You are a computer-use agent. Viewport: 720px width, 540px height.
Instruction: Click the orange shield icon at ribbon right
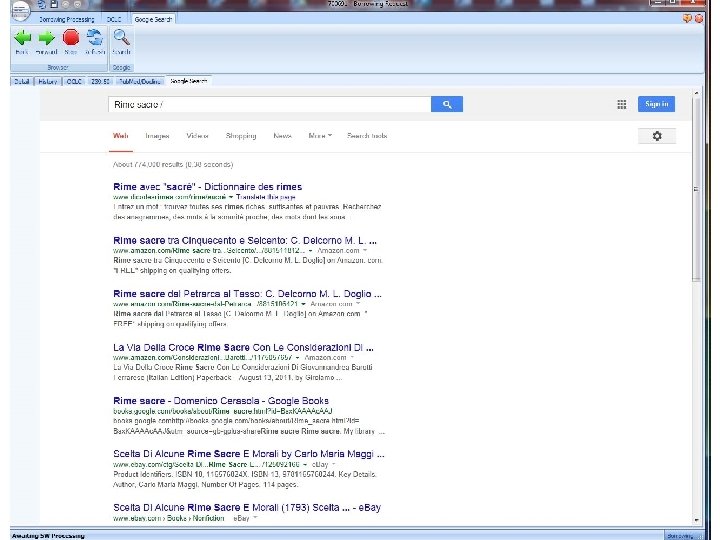[x=687, y=19]
